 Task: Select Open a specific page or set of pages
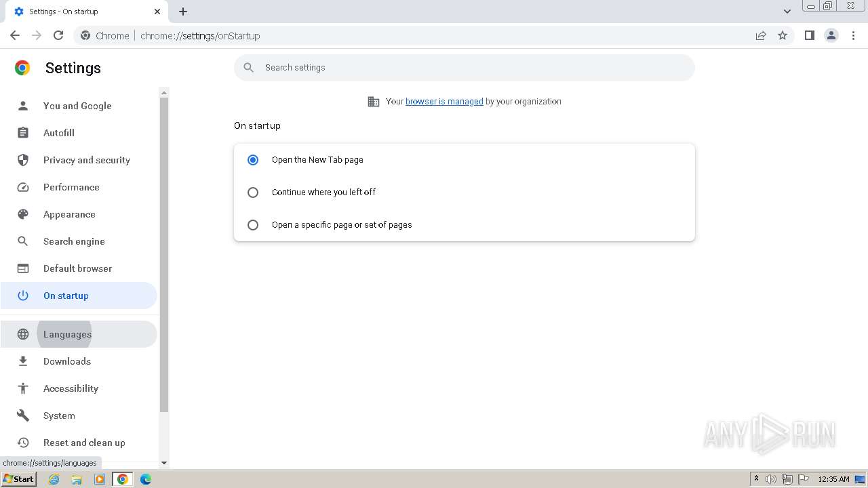pyautogui.click(x=253, y=225)
